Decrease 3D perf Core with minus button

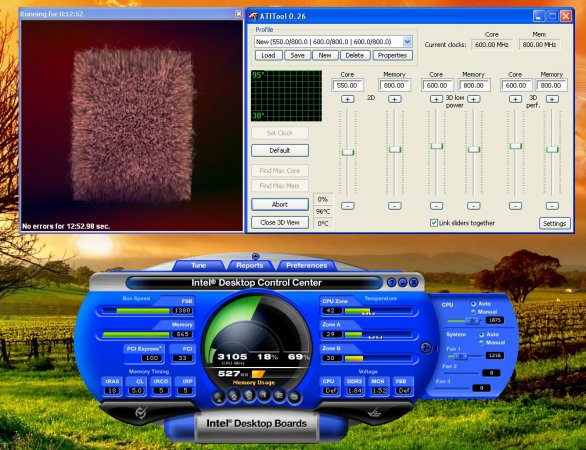515,206
